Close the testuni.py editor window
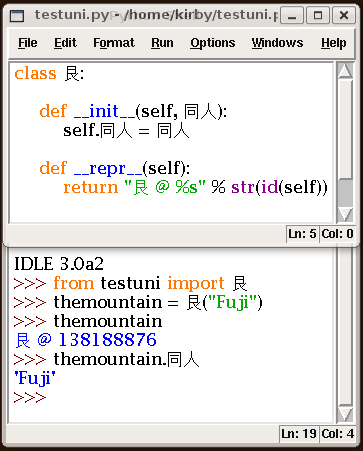 click(344, 15)
